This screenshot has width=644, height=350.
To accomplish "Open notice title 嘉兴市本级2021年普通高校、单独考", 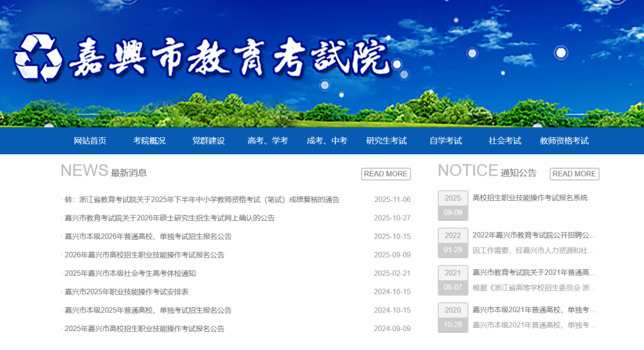I will 533,310.
